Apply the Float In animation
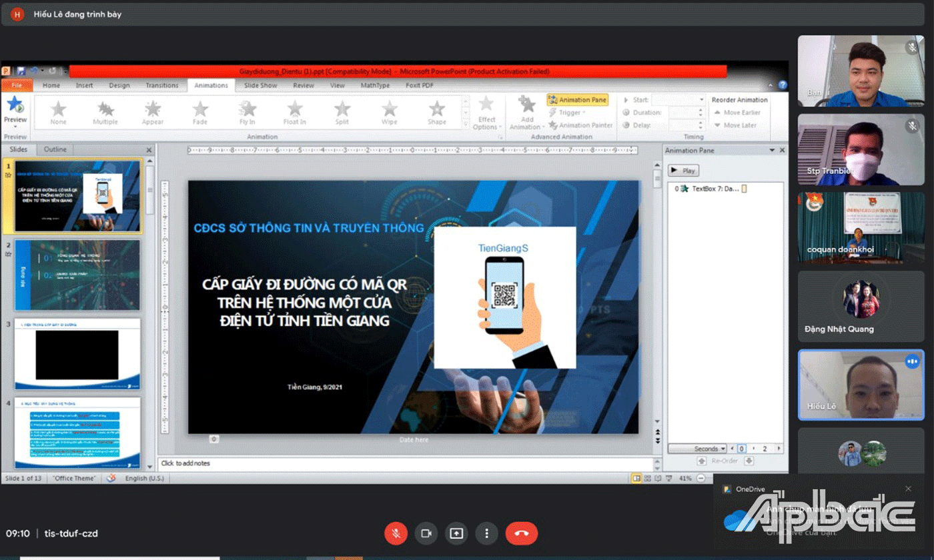 295,113
